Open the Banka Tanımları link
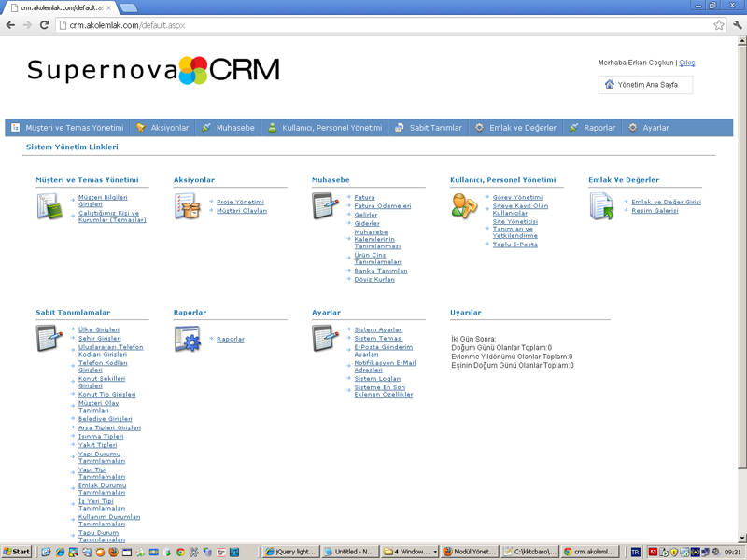This screenshot has height=560, width=747. pyautogui.click(x=381, y=271)
